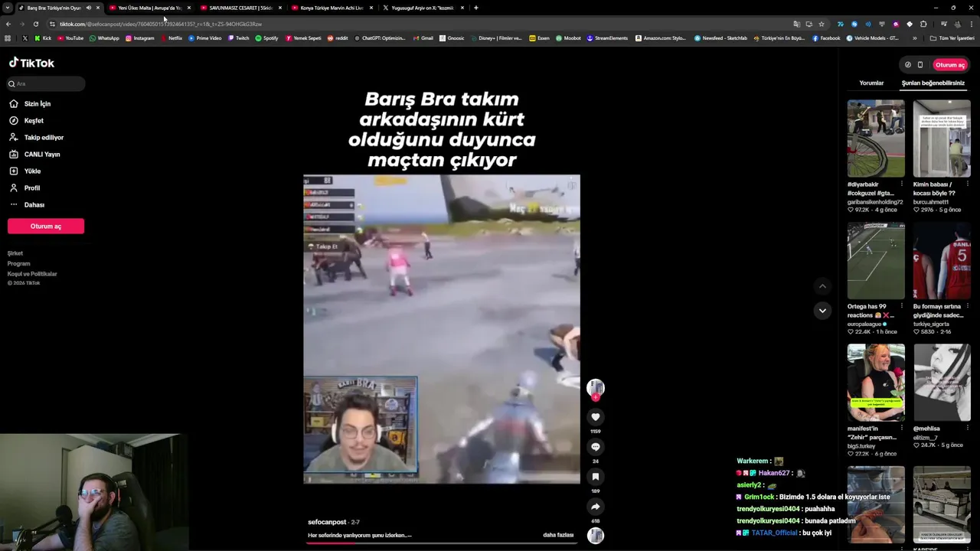
Task: Open the Twitch bookmark
Action: point(238,37)
